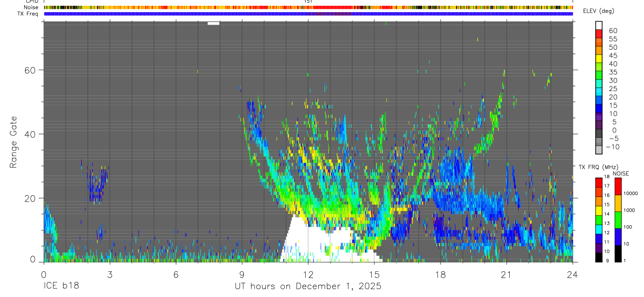Image resolution: width=644 pixels, height=297 pixels.
Task: Pick the yellow segment of the ELEV colorbar
Action: (x=598, y=59)
